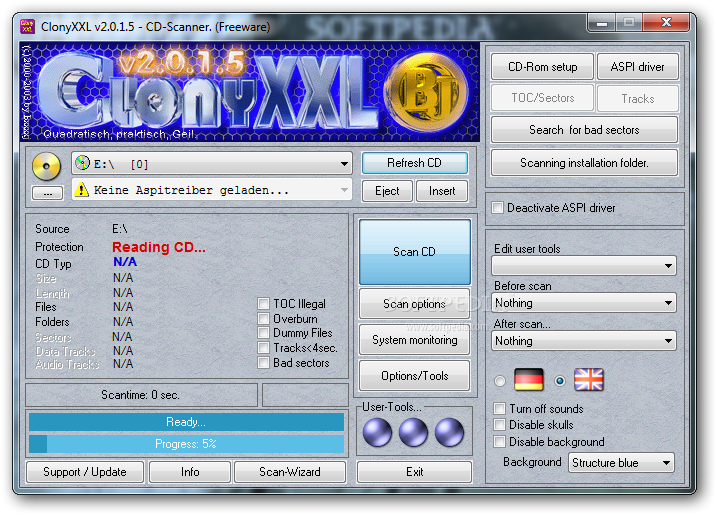
Task: Toggle the TOC Illegal checkbox
Action: (x=263, y=304)
